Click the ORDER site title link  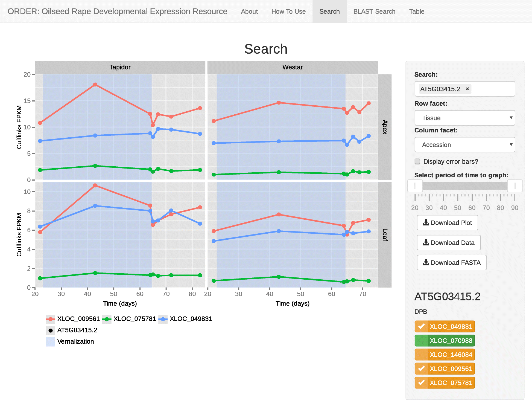click(x=117, y=11)
